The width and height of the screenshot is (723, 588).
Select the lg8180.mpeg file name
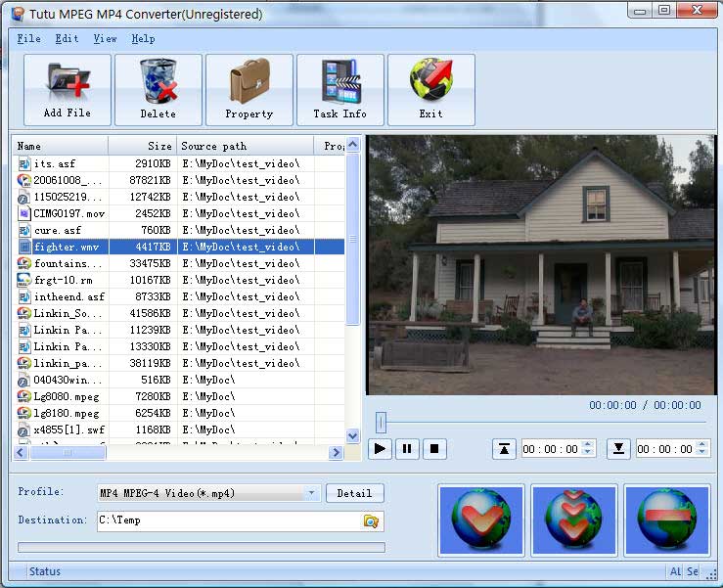tap(67, 413)
